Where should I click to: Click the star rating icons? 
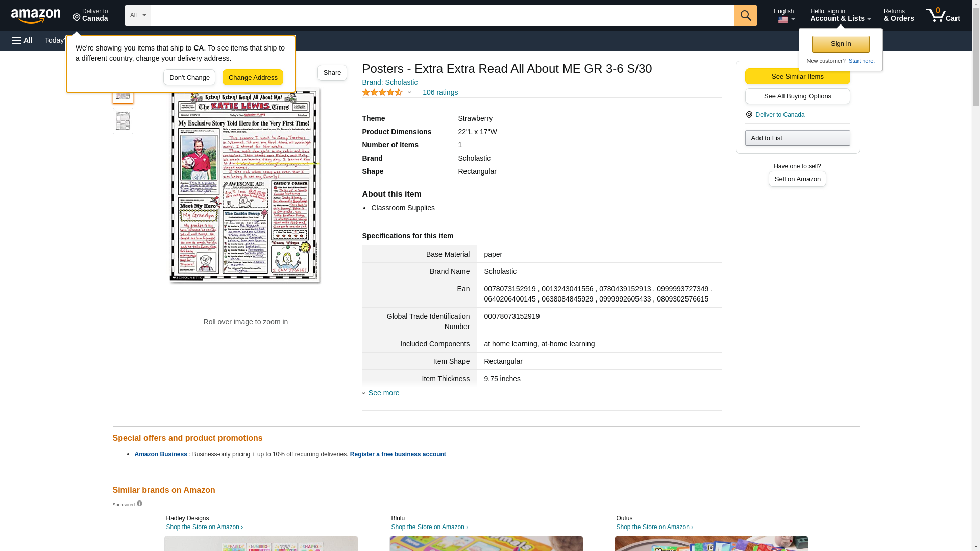[382, 92]
